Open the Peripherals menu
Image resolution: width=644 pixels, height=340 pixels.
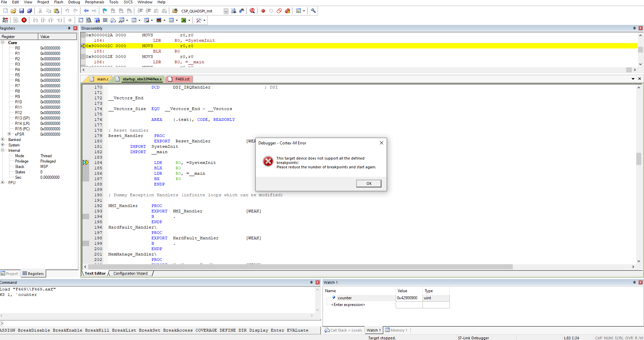95,2
